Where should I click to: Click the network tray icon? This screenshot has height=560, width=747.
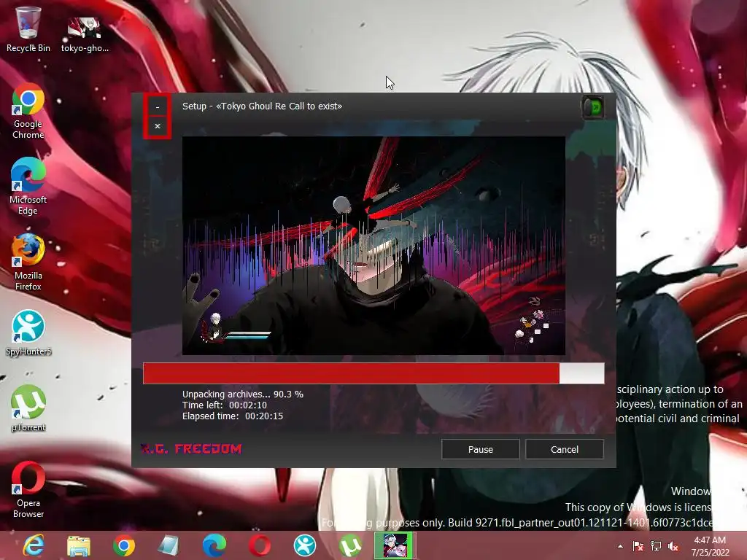656,546
